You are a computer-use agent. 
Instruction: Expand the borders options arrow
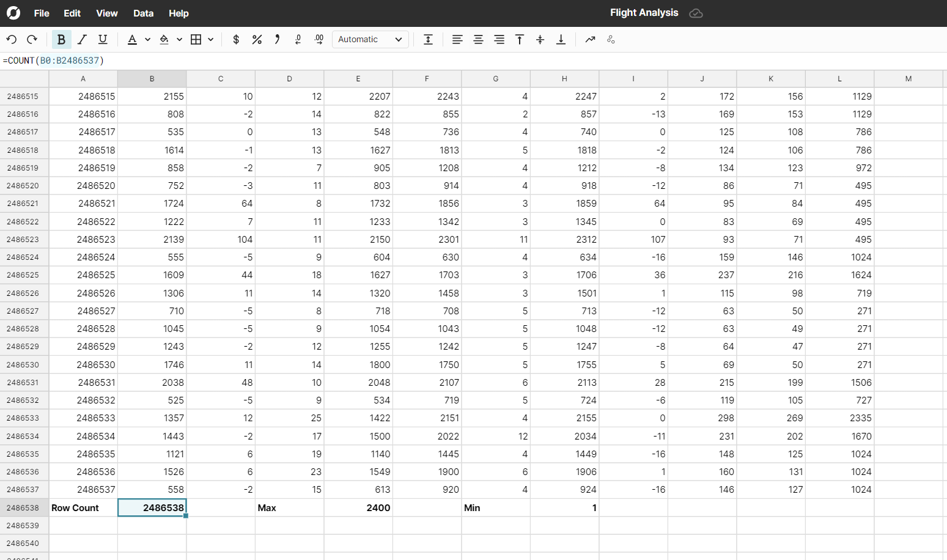click(211, 40)
